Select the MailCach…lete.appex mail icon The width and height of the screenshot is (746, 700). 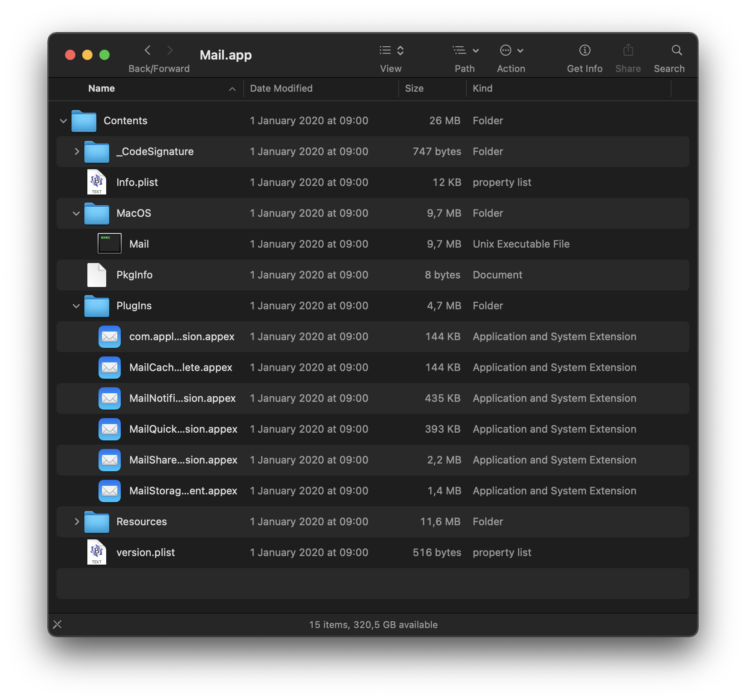tap(110, 368)
